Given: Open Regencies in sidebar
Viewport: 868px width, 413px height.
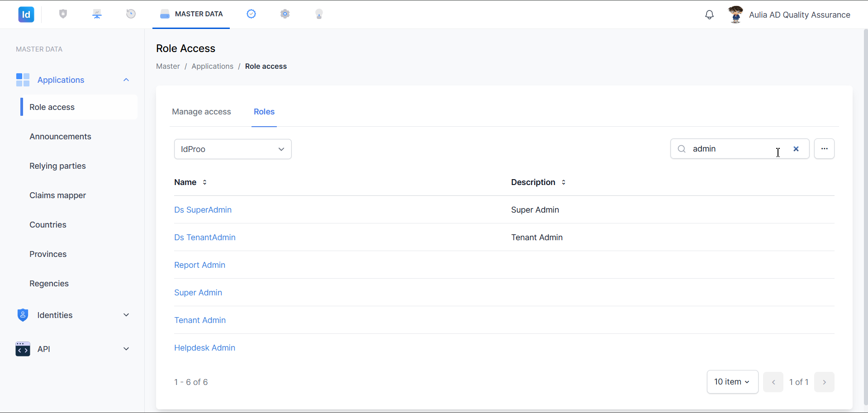Looking at the screenshot, I should click(49, 284).
